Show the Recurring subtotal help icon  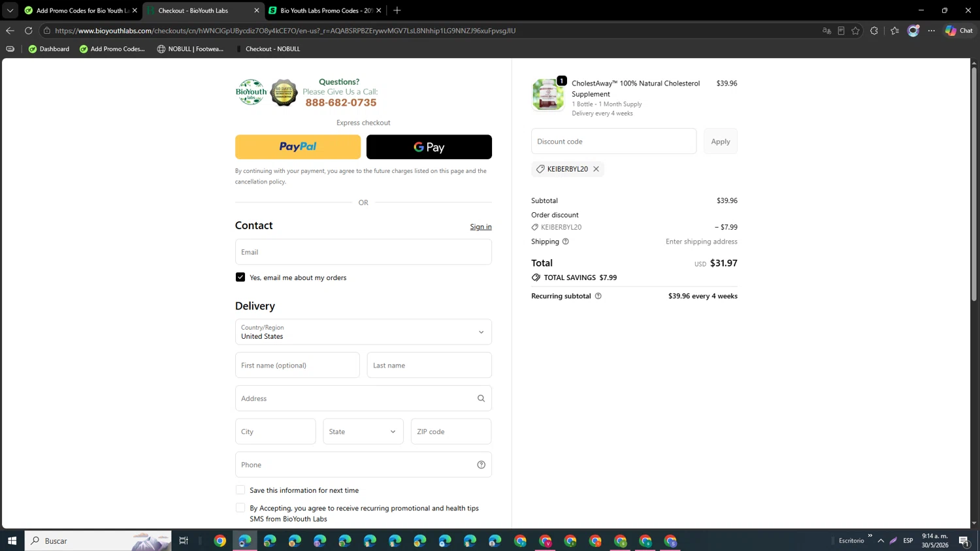click(x=598, y=296)
